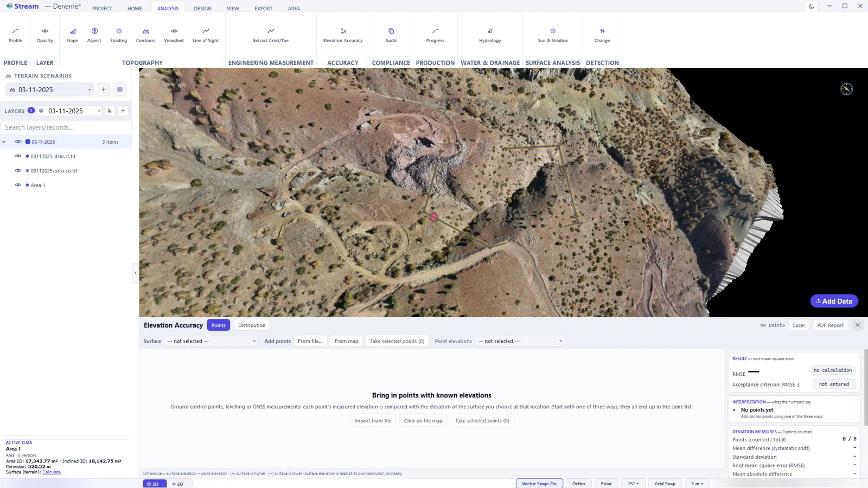868x488 pixels.
Task: Open the Layers date dropdown
Action: pyautogui.click(x=69, y=111)
